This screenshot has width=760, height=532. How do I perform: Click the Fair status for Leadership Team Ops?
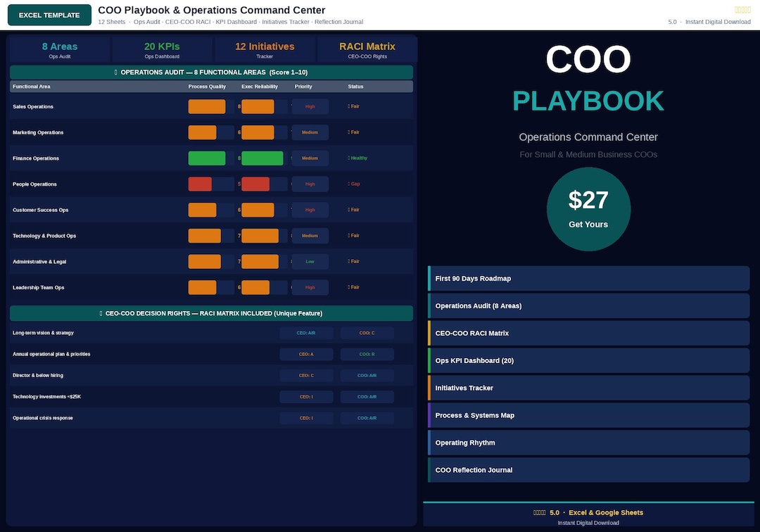pos(354,287)
